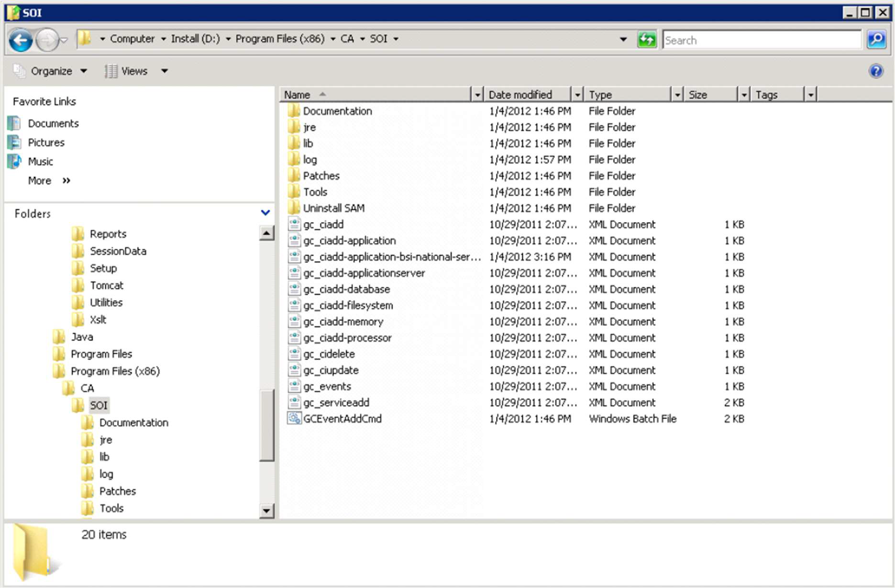Viewport: 895px width, 588px height.
Task: Open the Help question mark icon
Action: tap(876, 71)
